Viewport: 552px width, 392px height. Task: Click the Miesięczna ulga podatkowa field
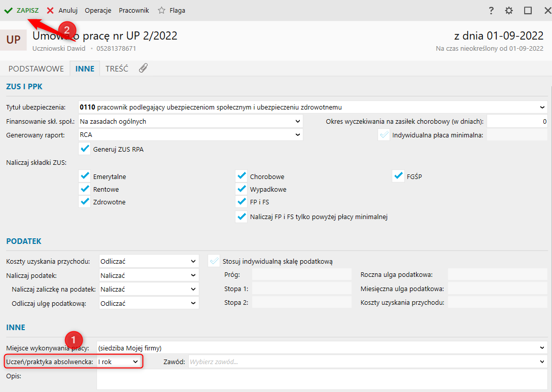(497, 289)
